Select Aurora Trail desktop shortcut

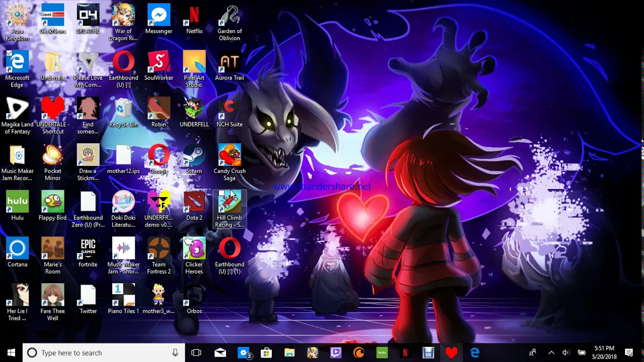pos(229,66)
